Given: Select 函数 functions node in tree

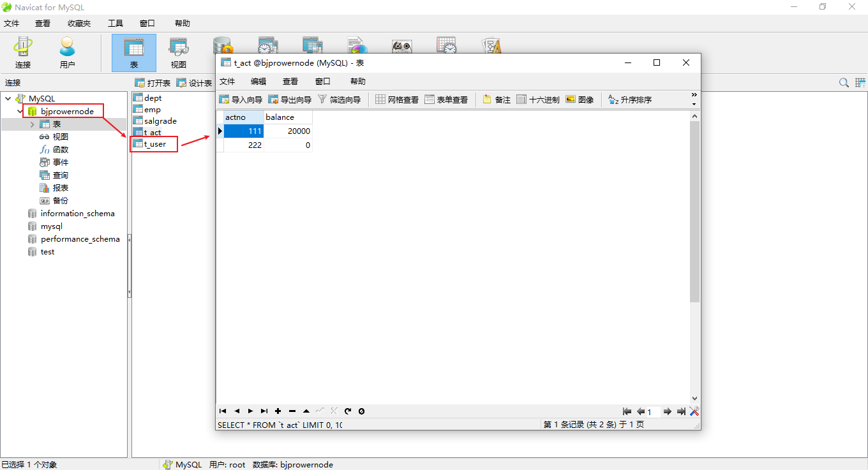Looking at the screenshot, I should click(x=54, y=150).
